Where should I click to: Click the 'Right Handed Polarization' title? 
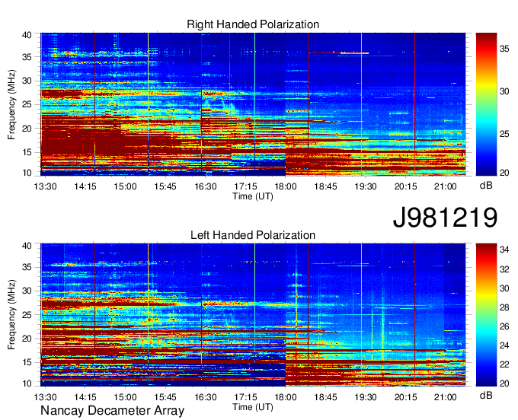[x=253, y=24]
